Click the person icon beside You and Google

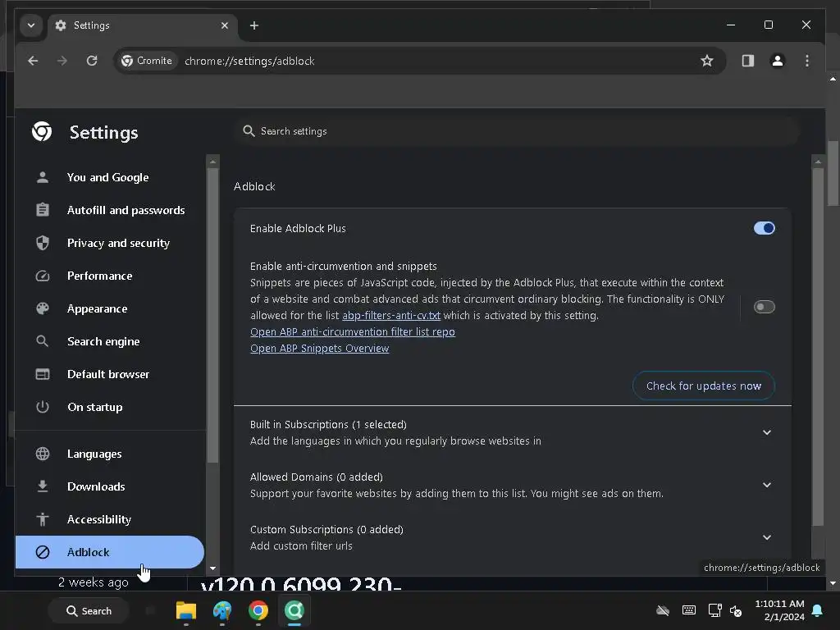[43, 177]
